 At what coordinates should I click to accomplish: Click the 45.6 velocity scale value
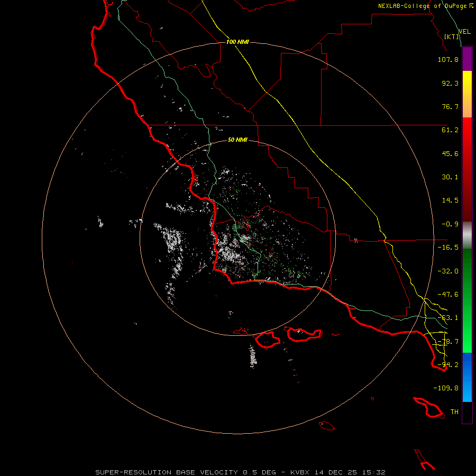pyautogui.click(x=450, y=153)
